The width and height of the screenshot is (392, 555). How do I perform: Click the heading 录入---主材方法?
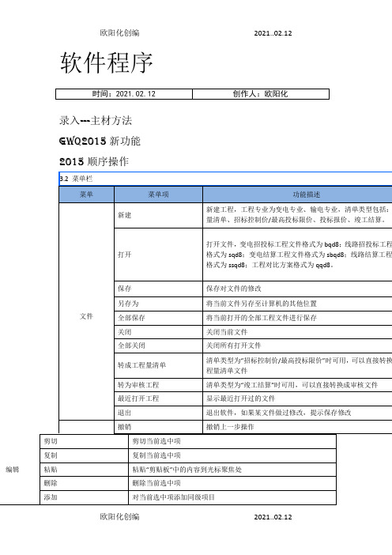[x=96, y=121]
